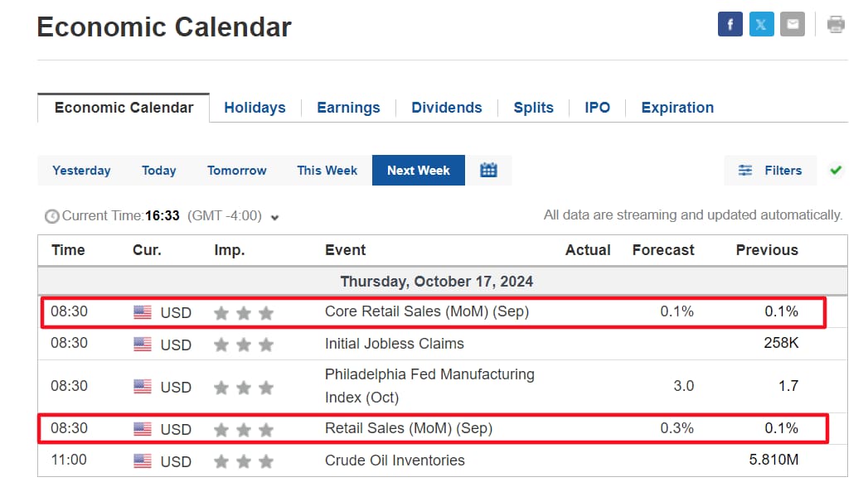Choose the Tomorrow time filter

coord(237,171)
